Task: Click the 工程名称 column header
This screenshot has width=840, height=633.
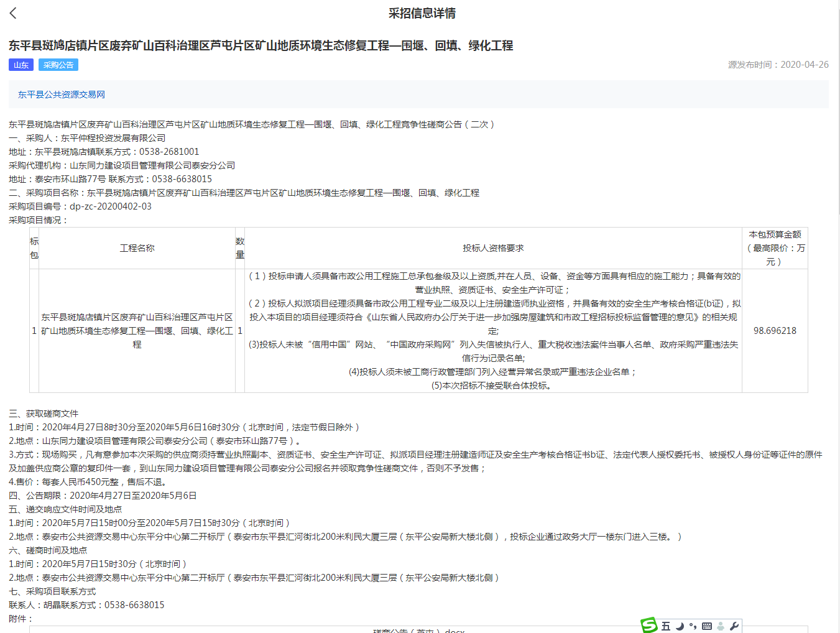Action: 137,248
